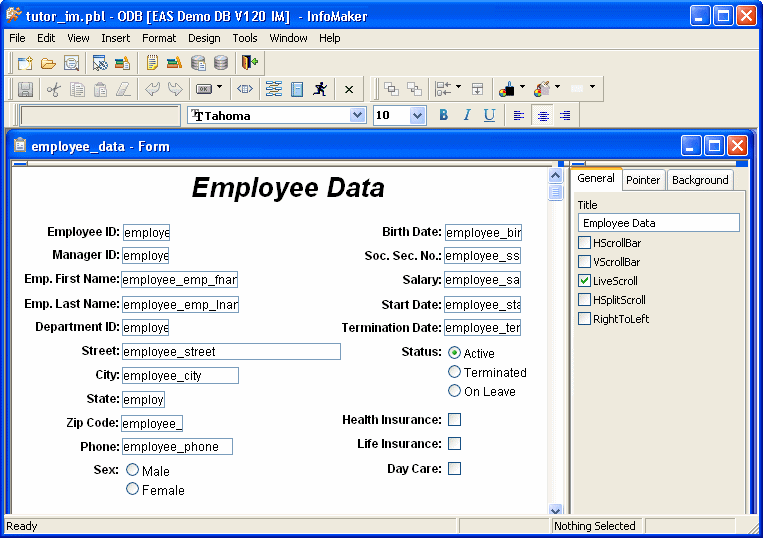The height and width of the screenshot is (538, 763).
Task: Click the Tab Order icon
Action: pos(273,90)
